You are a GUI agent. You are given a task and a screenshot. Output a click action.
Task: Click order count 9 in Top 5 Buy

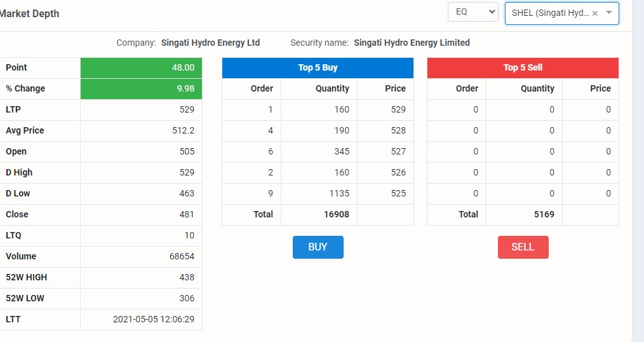271,193
